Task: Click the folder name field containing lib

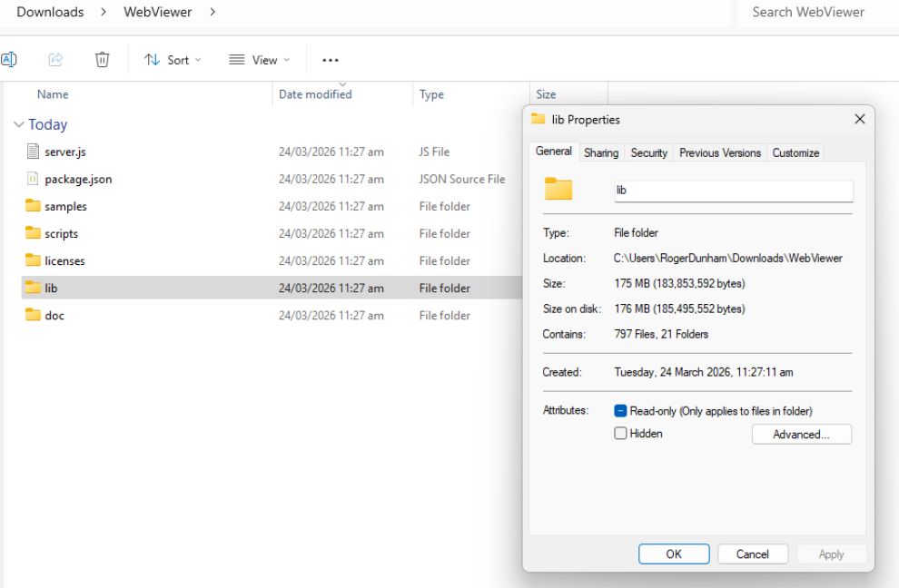Action: pos(734,191)
